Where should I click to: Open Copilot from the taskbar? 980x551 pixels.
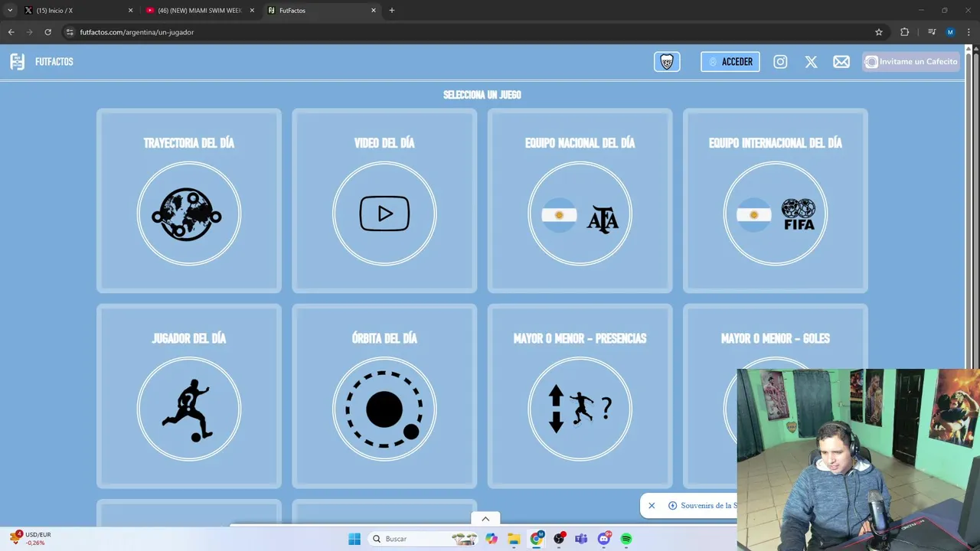point(492,539)
